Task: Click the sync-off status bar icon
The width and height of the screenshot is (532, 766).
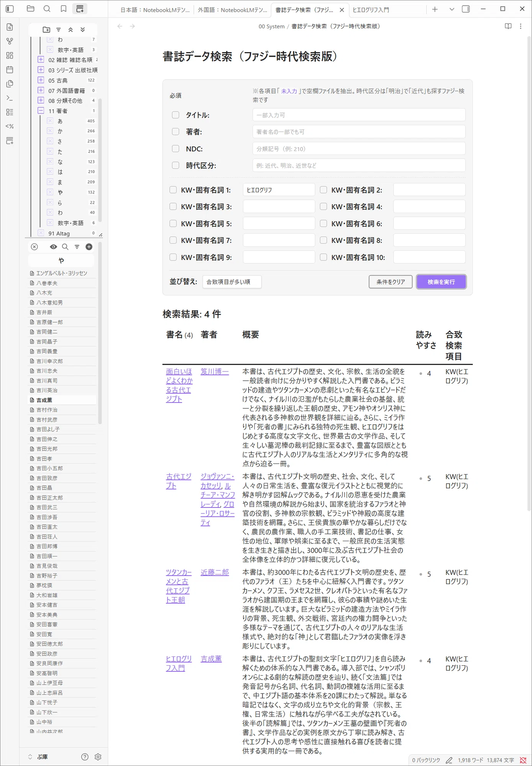Action: tap(523, 760)
